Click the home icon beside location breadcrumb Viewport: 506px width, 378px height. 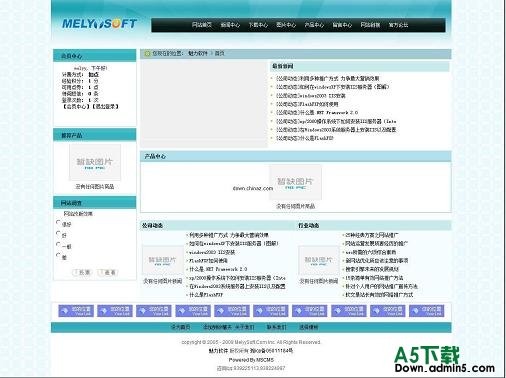click(147, 53)
